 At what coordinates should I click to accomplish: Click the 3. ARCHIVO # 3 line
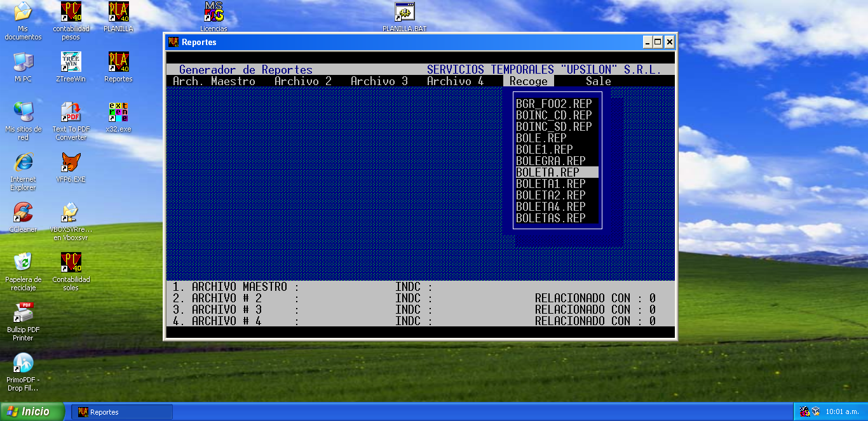pyautogui.click(x=420, y=310)
